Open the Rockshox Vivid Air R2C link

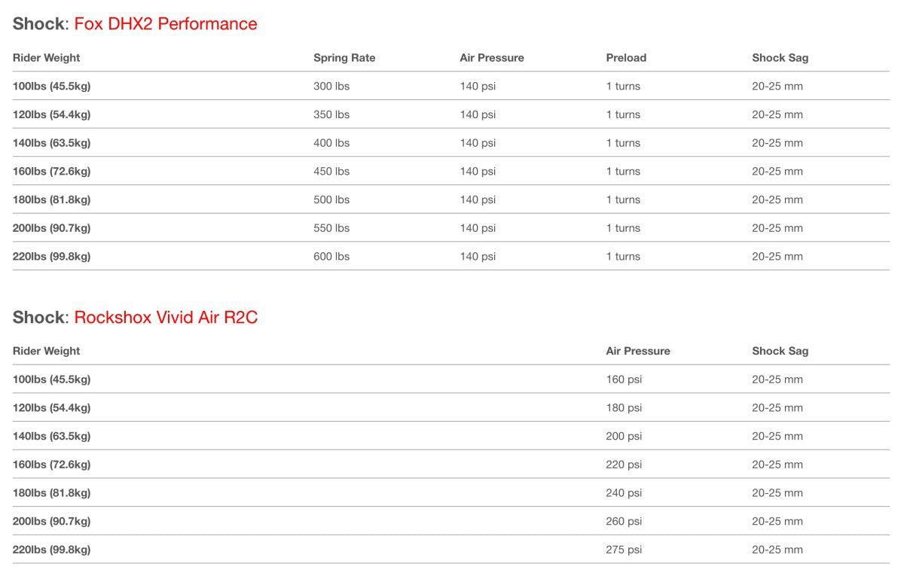tap(166, 318)
